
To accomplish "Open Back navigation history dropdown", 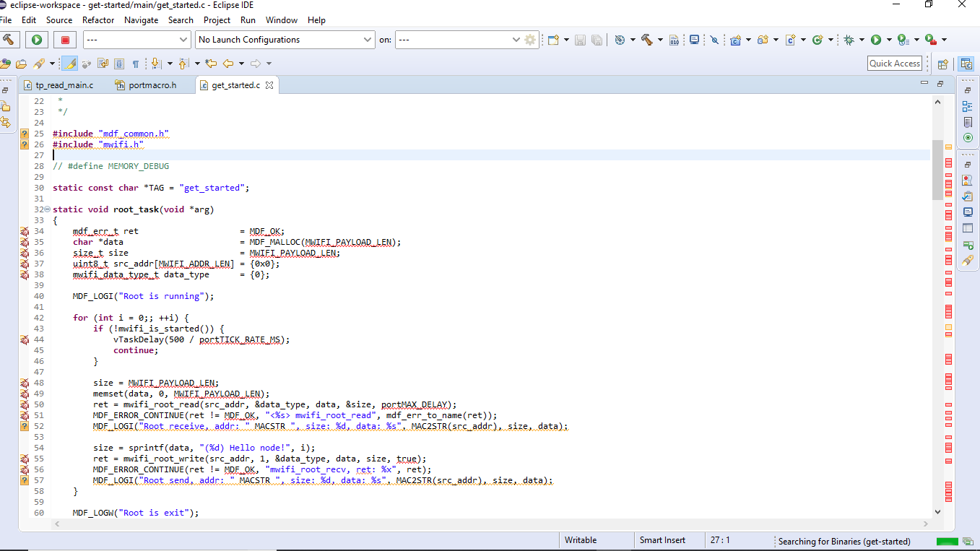I will pos(242,64).
